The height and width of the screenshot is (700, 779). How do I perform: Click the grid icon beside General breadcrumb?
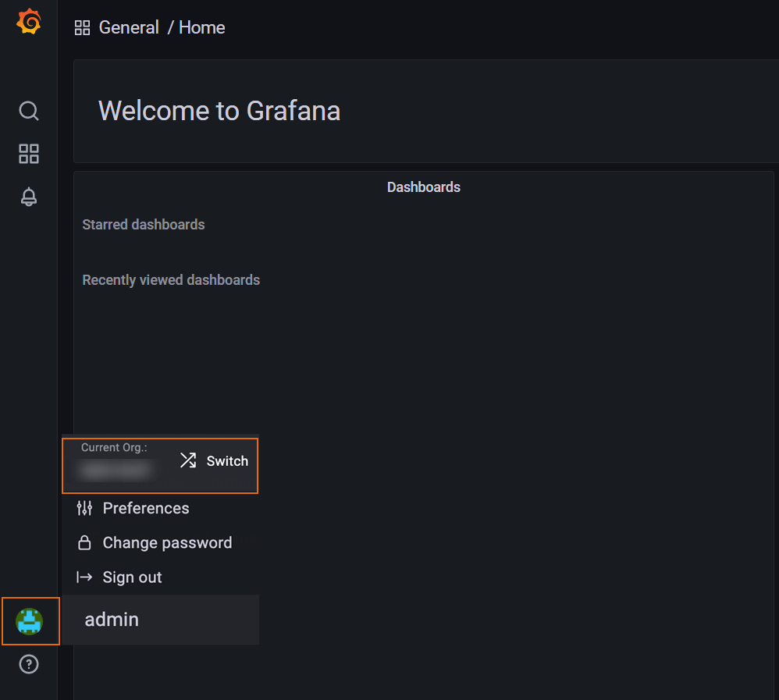(x=82, y=28)
